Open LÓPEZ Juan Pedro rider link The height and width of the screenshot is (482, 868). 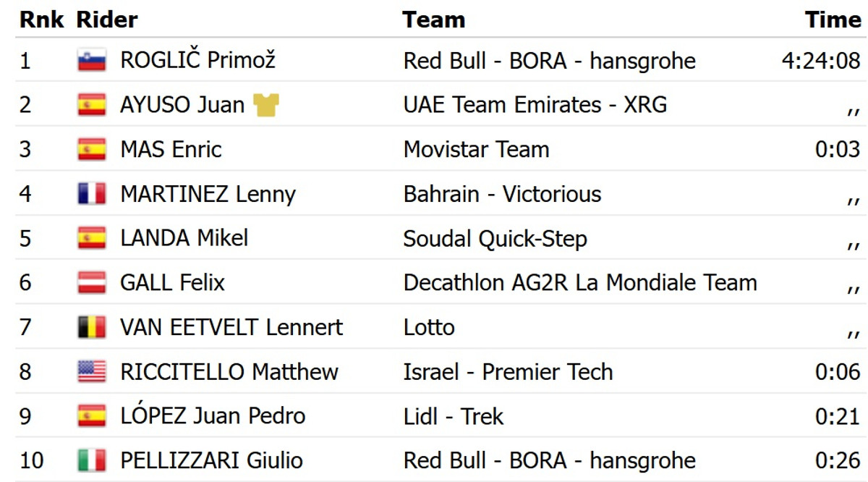pyautogui.click(x=213, y=416)
